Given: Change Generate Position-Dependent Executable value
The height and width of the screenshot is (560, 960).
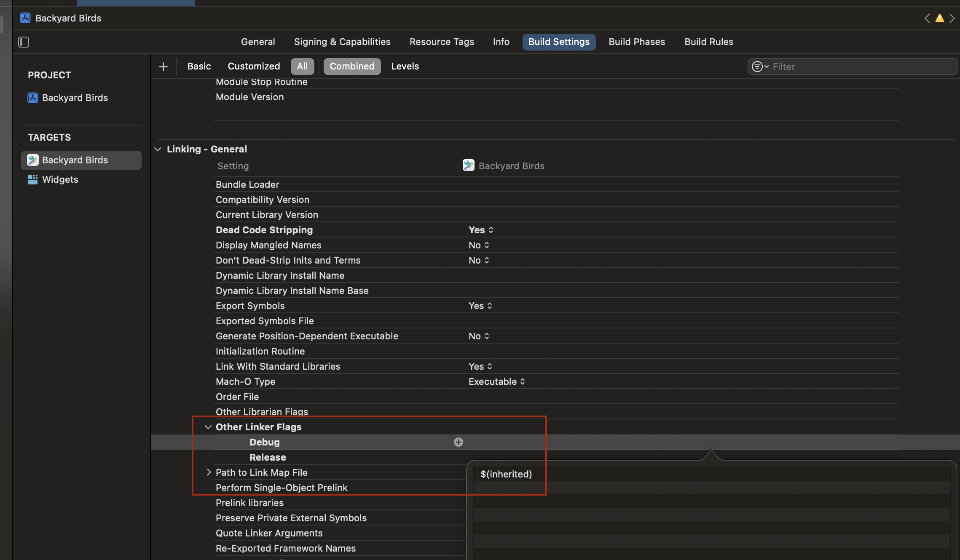Looking at the screenshot, I should 479,336.
